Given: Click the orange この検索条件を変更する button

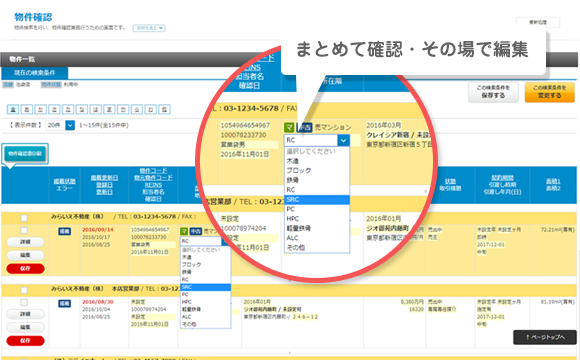Looking at the screenshot, I should (x=549, y=92).
